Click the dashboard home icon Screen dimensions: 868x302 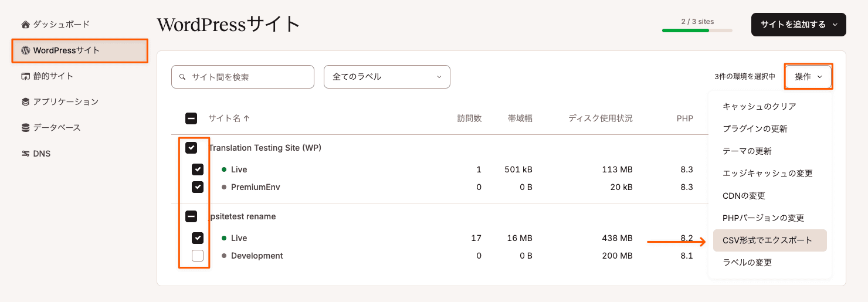point(25,25)
